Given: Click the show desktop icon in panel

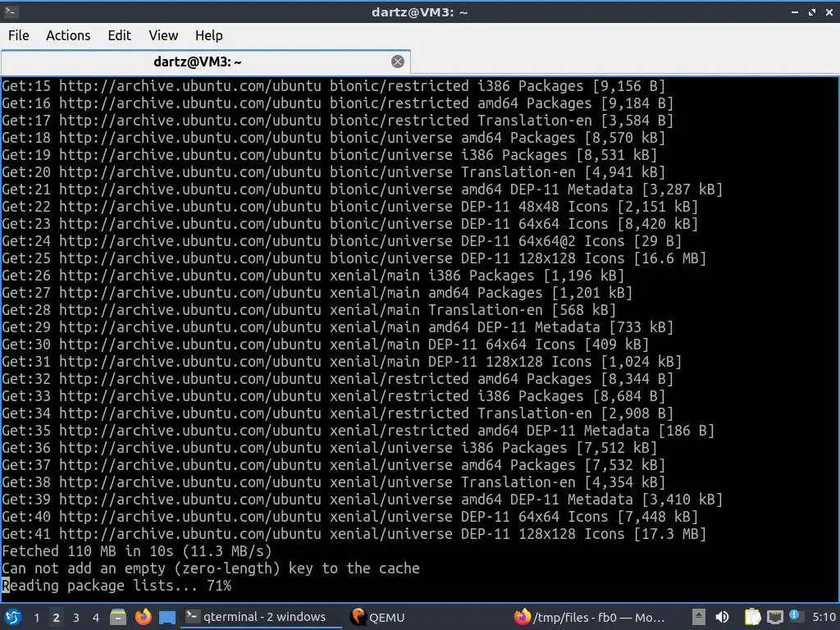Looking at the screenshot, I should 167,617.
